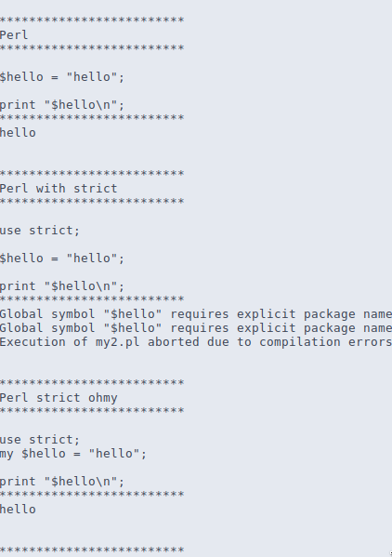This screenshot has width=392, height=557.
Task: Click the print statement under Perl with strict
Action: coord(62,286)
